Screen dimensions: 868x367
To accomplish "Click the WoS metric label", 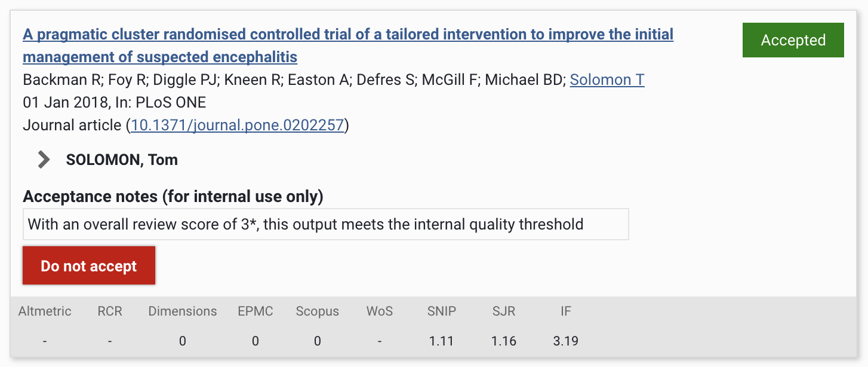I will tap(380, 311).
